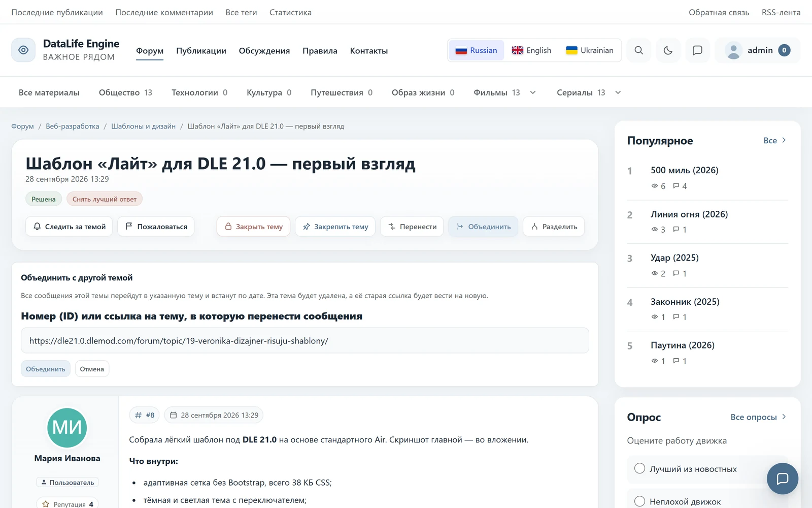Click the Перенести topic button
Screen dimensions: 812x508
(412, 227)
